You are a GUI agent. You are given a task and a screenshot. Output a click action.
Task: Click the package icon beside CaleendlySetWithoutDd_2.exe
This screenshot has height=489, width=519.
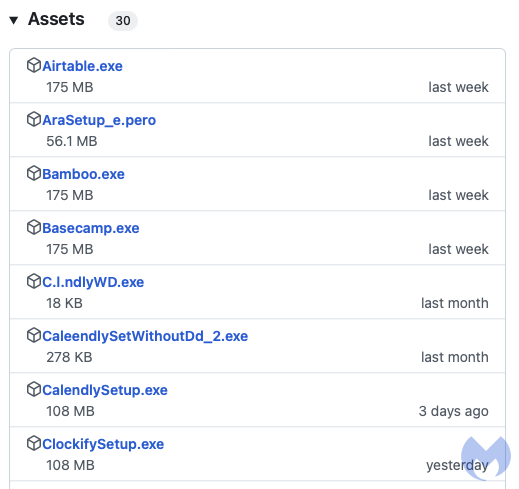34,335
